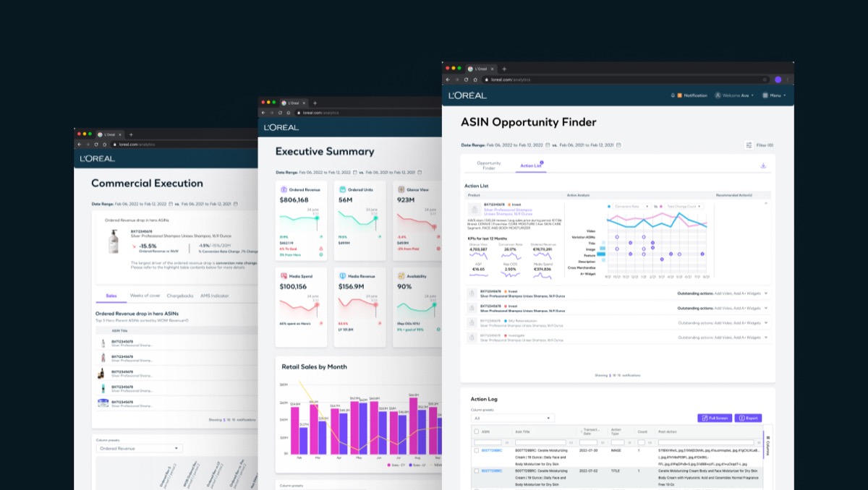Expand the SKU Rationalization row chevron
The width and height of the screenshot is (868, 490).
click(765, 322)
